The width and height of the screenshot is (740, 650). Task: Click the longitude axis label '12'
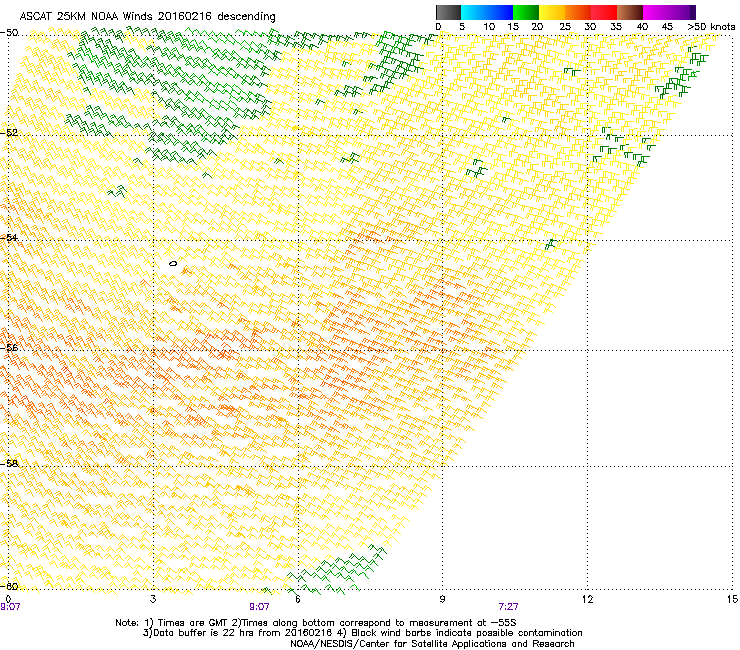click(587, 599)
